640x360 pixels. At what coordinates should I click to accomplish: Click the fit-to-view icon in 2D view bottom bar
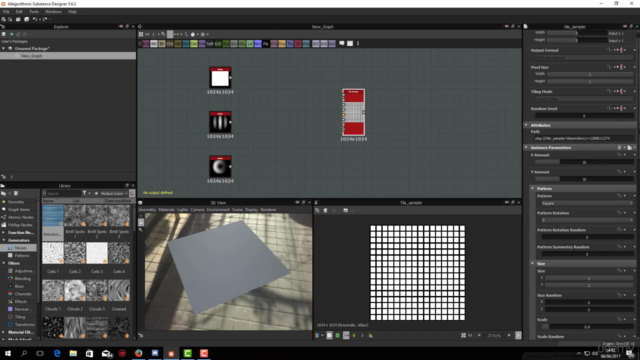tap(463, 336)
